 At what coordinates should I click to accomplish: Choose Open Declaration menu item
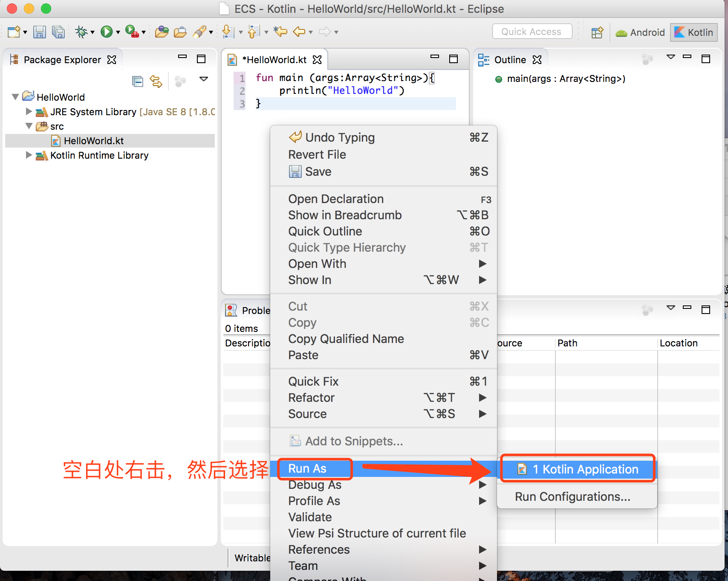384,199
